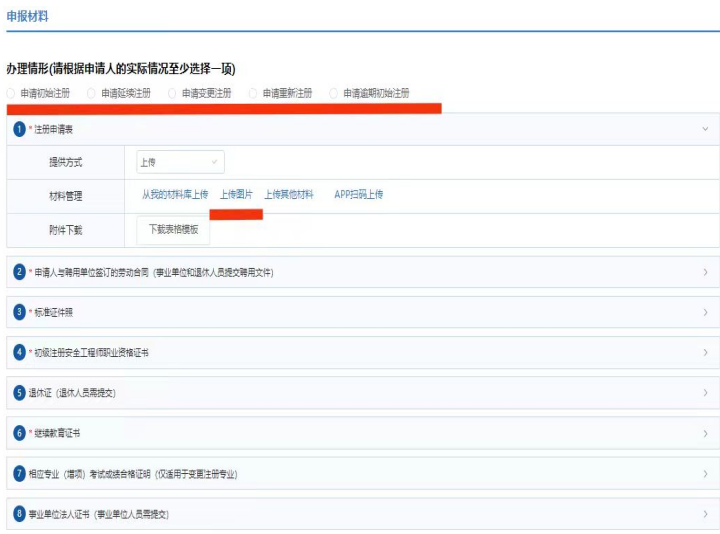Image resolution: width=720 pixels, height=534 pixels.
Task: Click the 初级注册安全工程师职业资格证书 title
Action: click(x=91, y=353)
